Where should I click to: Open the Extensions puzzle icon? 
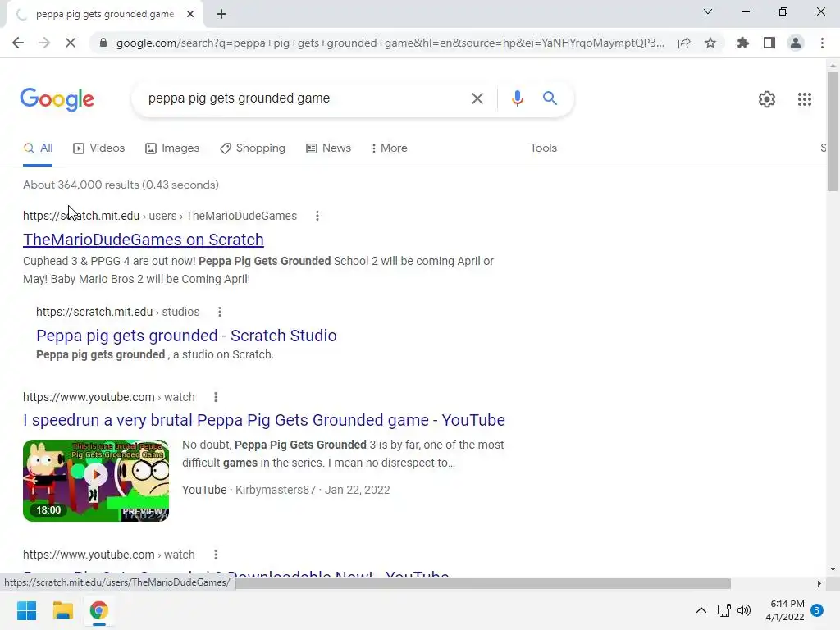pos(742,43)
